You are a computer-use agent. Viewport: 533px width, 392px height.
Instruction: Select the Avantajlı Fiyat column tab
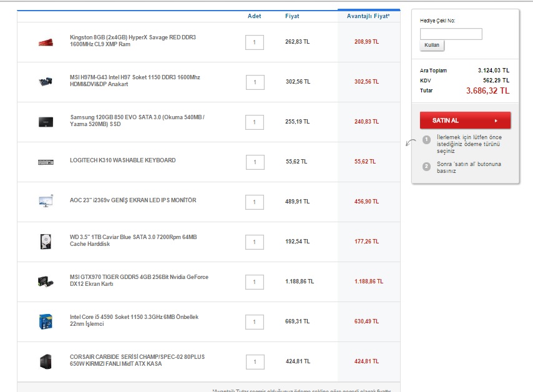tap(368, 16)
